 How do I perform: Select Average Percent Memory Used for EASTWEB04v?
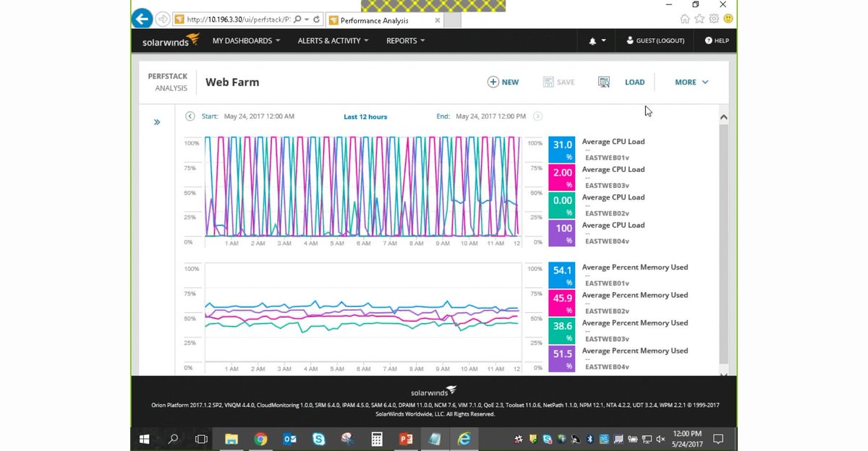(635, 351)
